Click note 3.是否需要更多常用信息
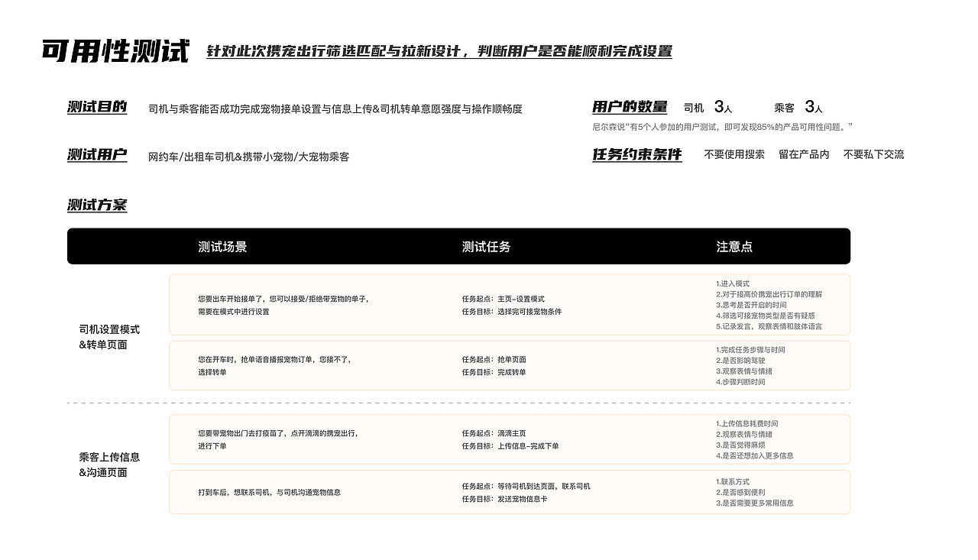Screen dimensions: 978x560 point(754,503)
